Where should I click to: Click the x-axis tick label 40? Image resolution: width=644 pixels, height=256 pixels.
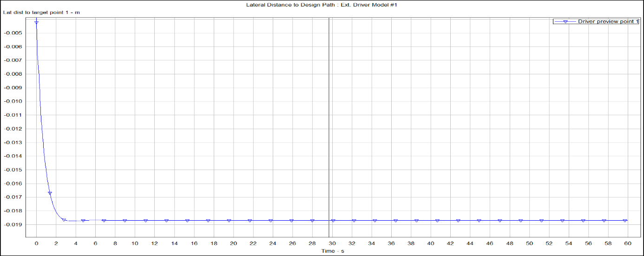(x=430, y=243)
